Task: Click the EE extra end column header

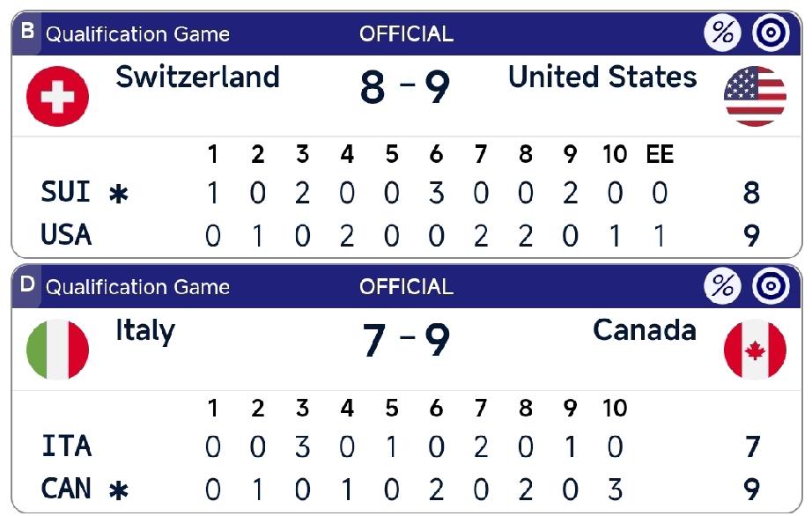Action: (660, 156)
